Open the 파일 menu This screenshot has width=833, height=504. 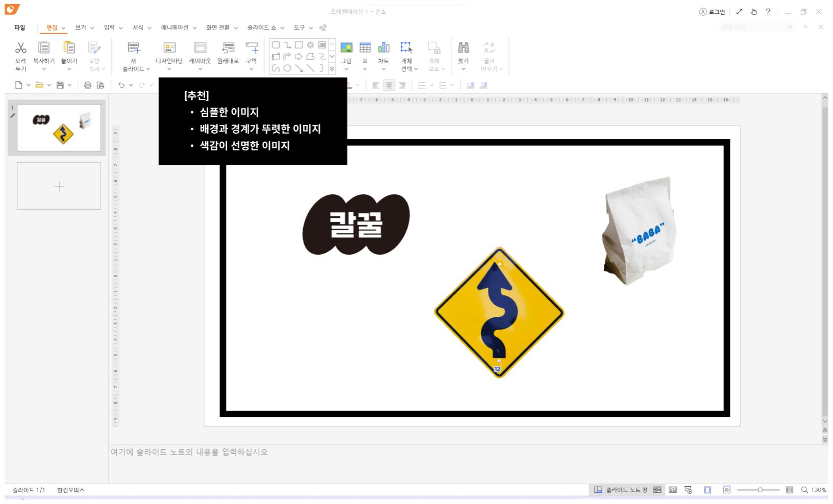[20, 28]
